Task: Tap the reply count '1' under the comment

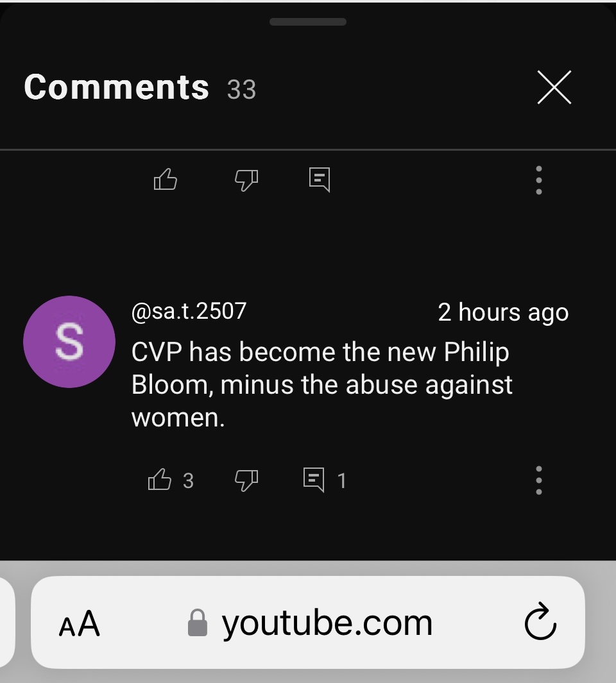Action: [342, 481]
